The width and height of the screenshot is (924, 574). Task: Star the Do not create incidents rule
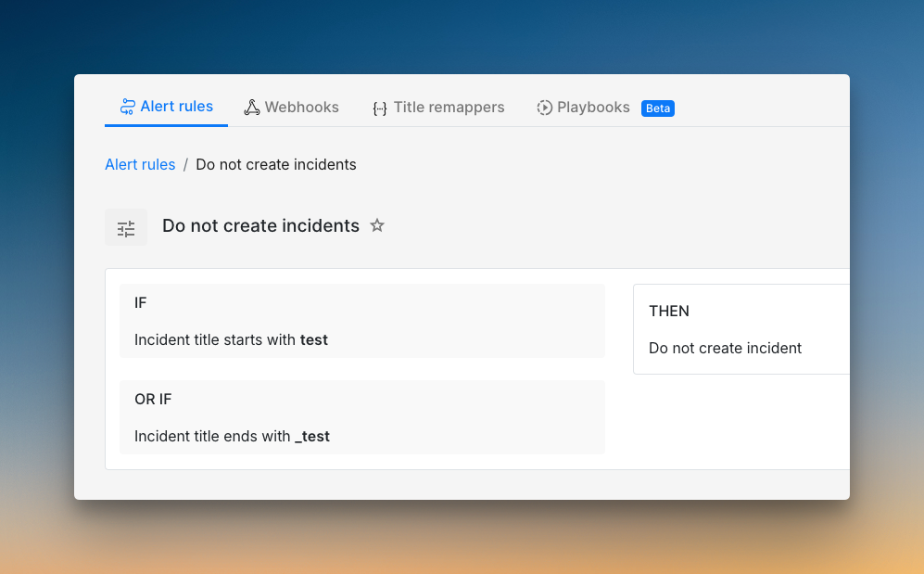[x=377, y=225]
